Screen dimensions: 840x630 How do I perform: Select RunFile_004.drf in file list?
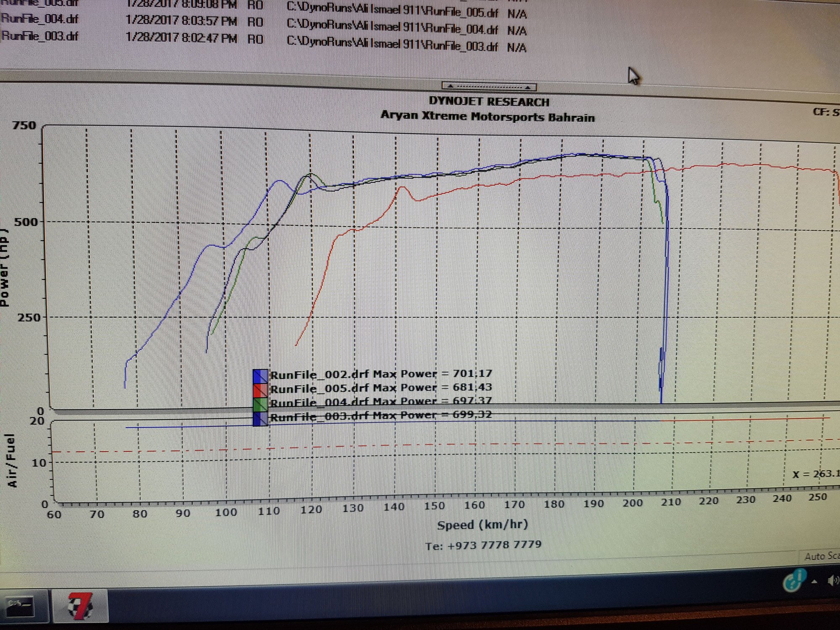pyautogui.click(x=40, y=19)
